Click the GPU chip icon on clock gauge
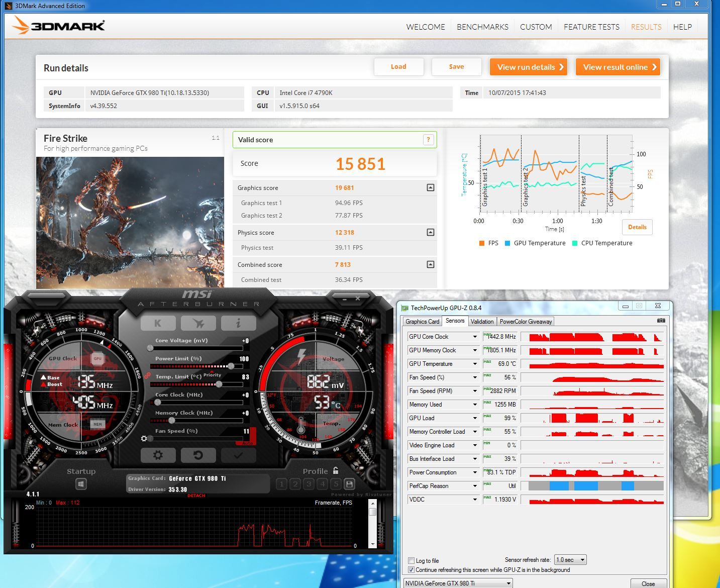Screen dimensions: 720x588 click(97, 358)
